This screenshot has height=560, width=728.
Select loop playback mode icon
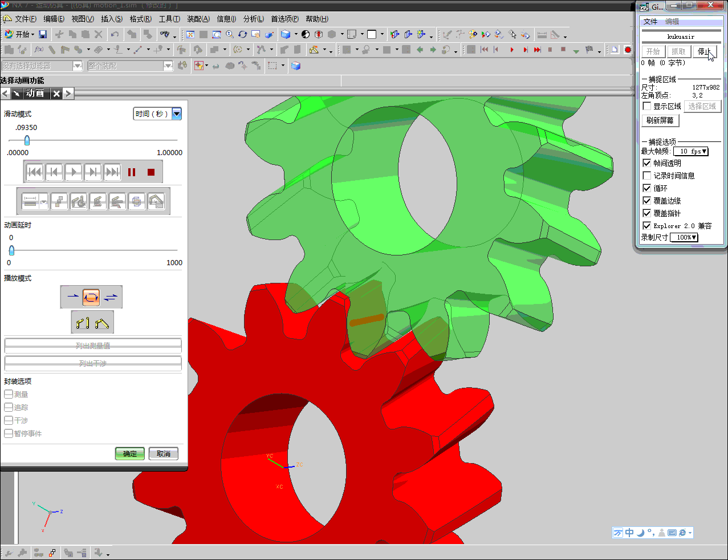tap(91, 297)
